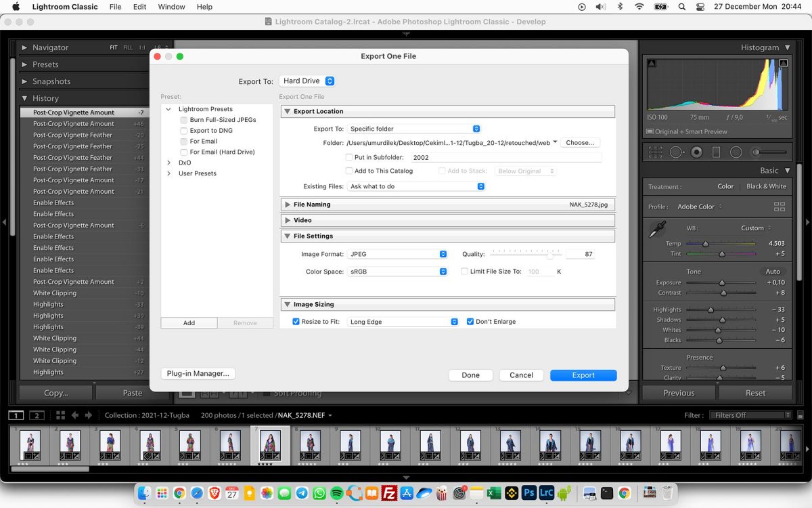Enable the Burn Full-Sized JPEGs preset

point(184,120)
